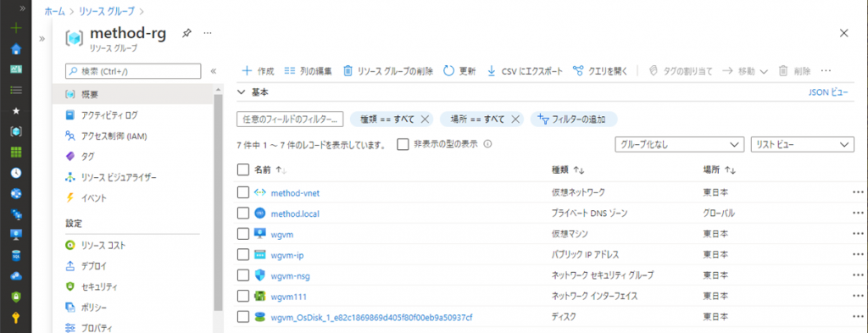Open Resource groups cube icon in sidebar
Image resolution: width=868 pixels, height=333 pixels.
(x=16, y=131)
